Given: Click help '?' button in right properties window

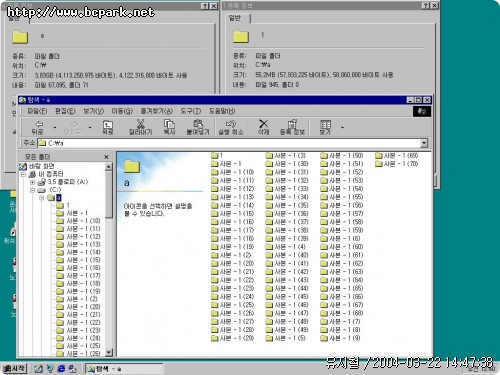Looking at the screenshot, I should [426, 5].
